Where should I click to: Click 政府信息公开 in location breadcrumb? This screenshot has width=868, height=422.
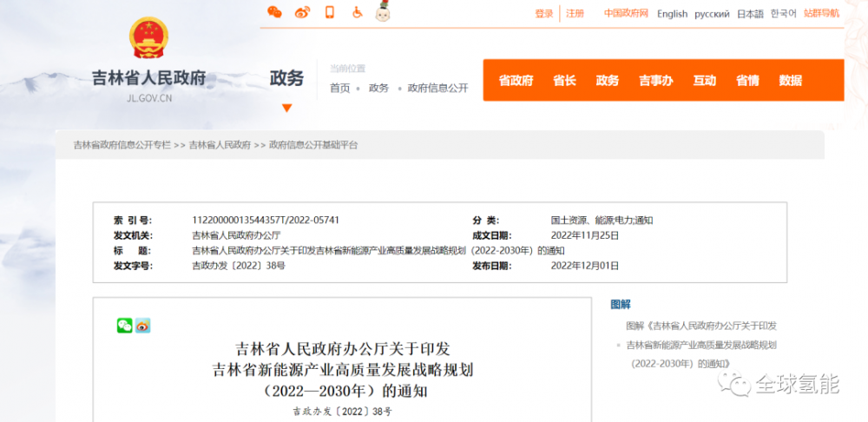[x=437, y=88]
